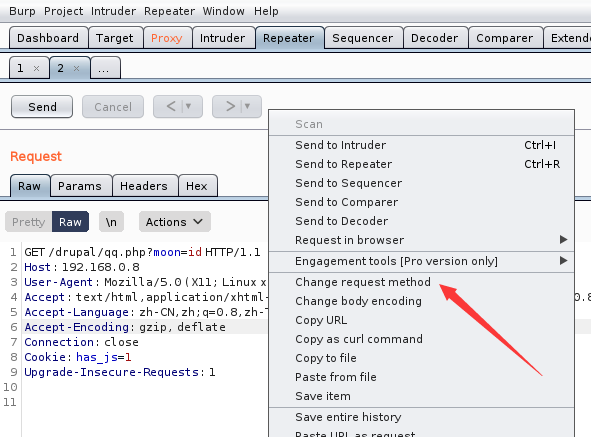Go back with the history left arrow
This screenshot has height=437, width=591.
click(171, 106)
